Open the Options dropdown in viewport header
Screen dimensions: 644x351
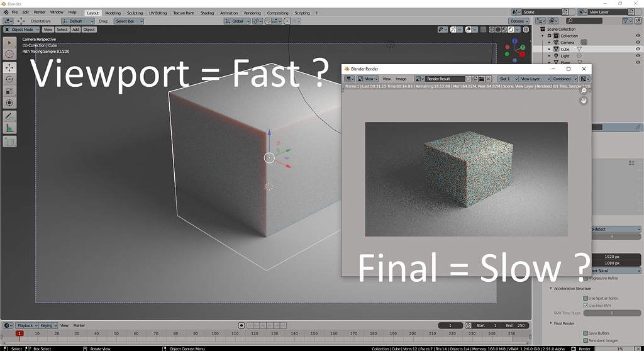[519, 21]
